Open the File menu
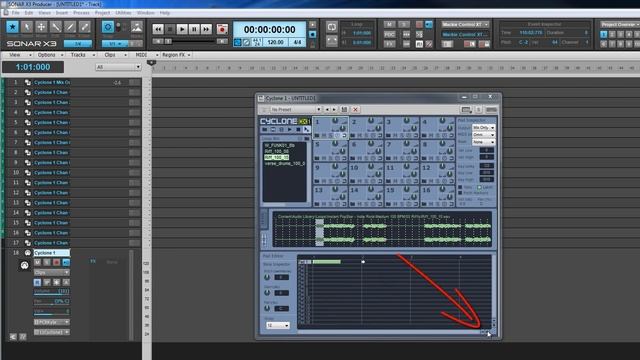Viewport: 640px width, 360px height. coord(16,13)
